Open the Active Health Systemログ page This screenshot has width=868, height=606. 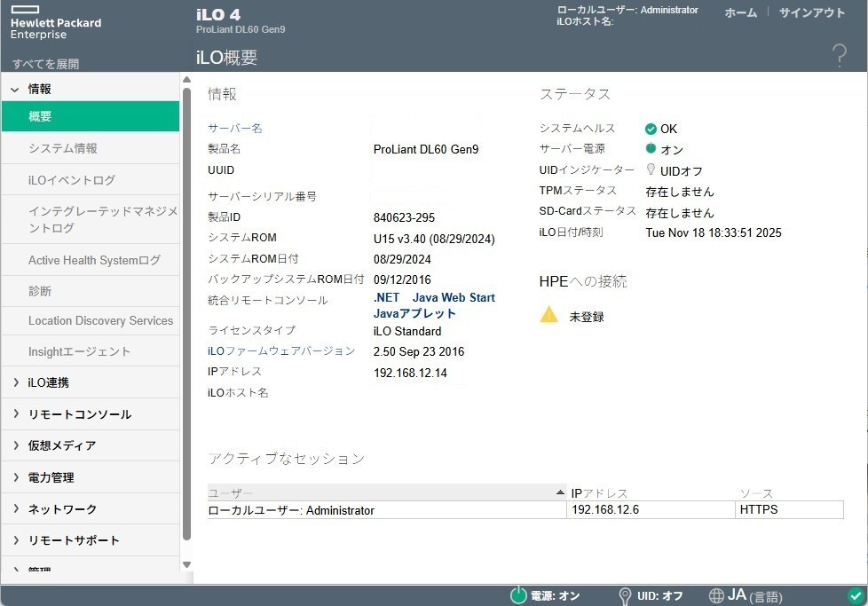coord(94,260)
